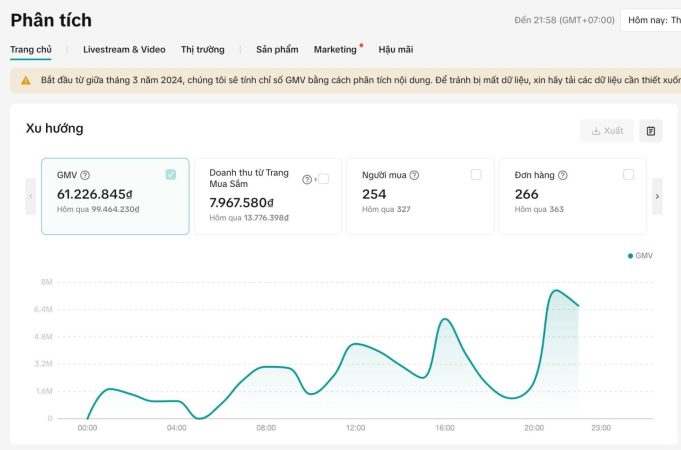The image size is (681, 450).
Task: Click help icon for Doanh thu từ Trang Mua Sắm
Action: 307,179
